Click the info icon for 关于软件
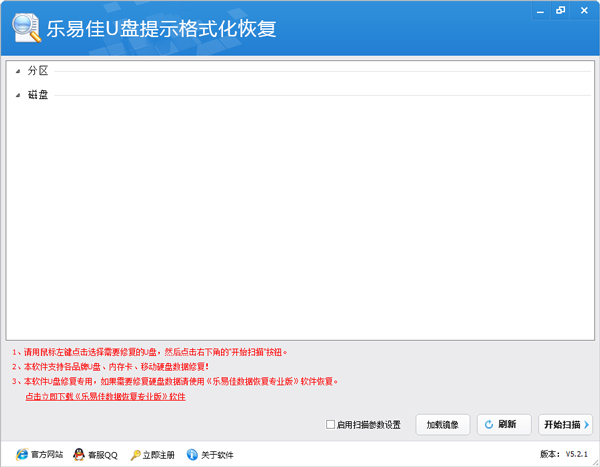 click(192, 454)
